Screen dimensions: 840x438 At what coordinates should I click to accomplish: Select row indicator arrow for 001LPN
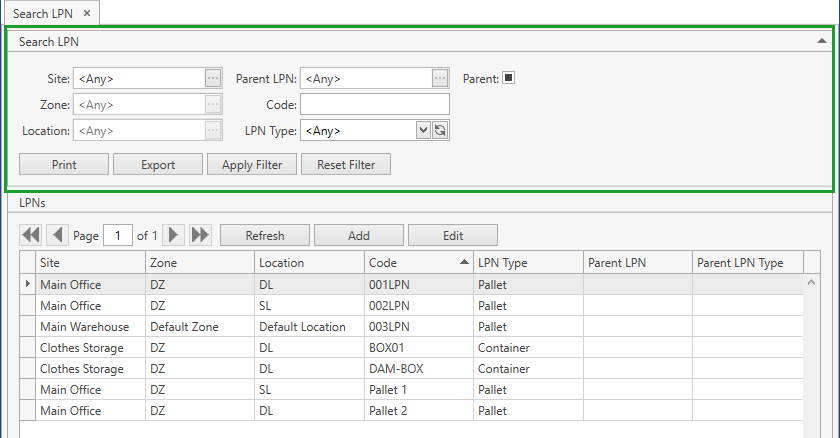(27, 284)
